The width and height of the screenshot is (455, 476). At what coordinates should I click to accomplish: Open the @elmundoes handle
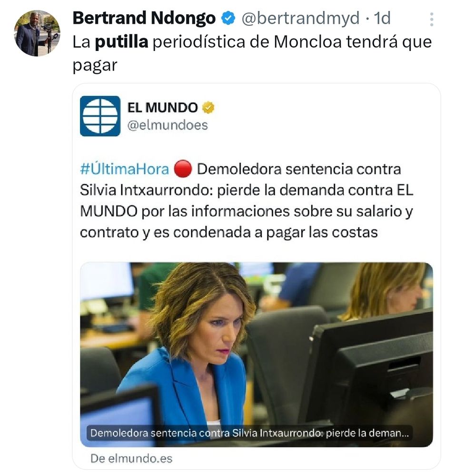click(168, 125)
